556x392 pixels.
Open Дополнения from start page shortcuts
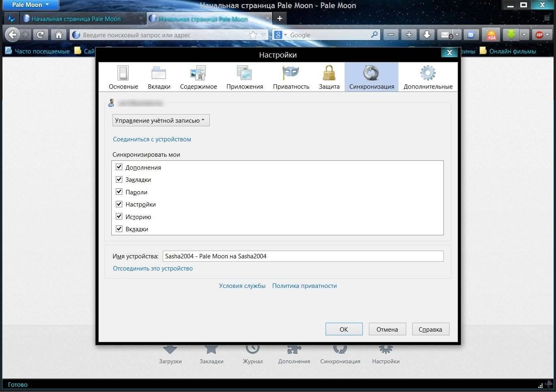click(x=294, y=354)
